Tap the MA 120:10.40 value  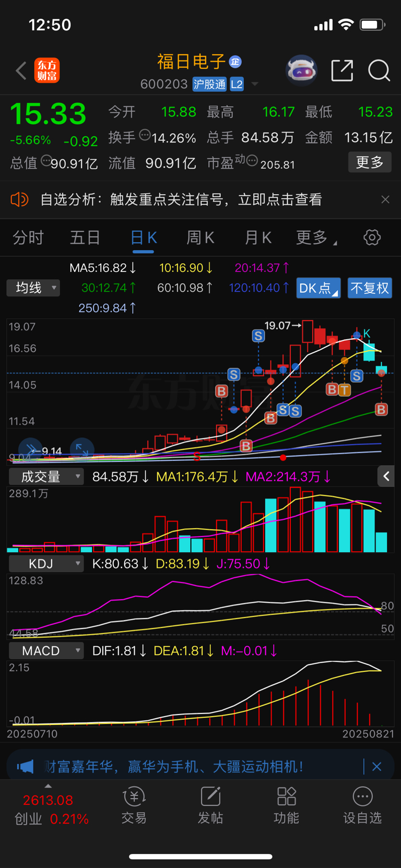pyautogui.click(x=259, y=288)
